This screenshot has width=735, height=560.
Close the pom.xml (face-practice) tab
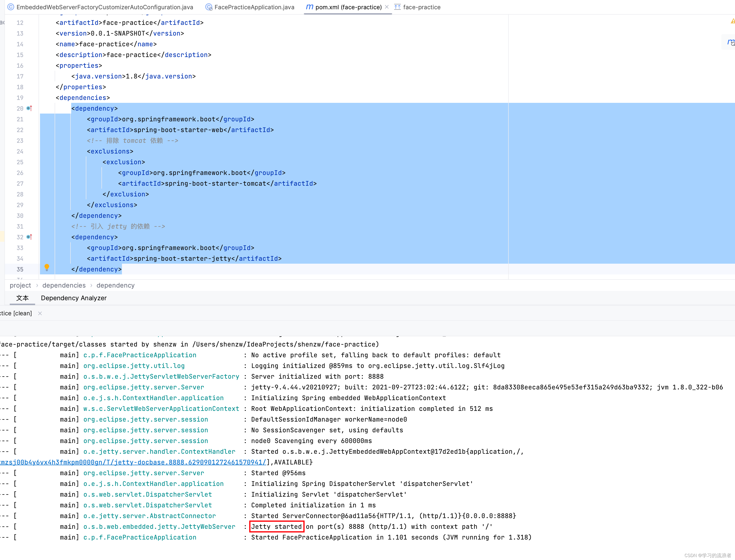pyautogui.click(x=387, y=7)
